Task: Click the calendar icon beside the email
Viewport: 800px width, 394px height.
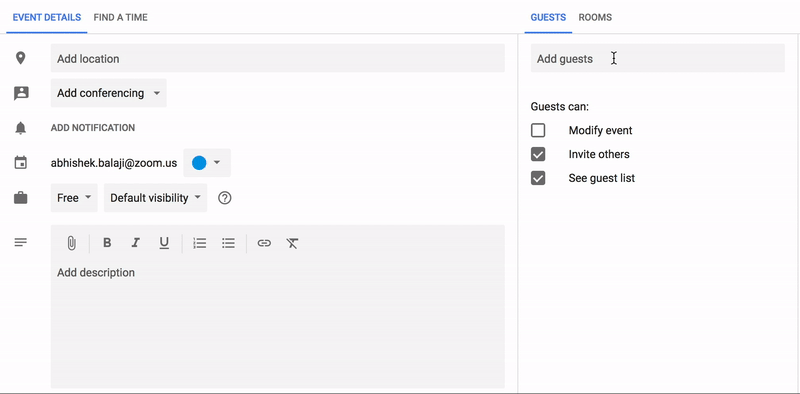Action: (x=20, y=163)
